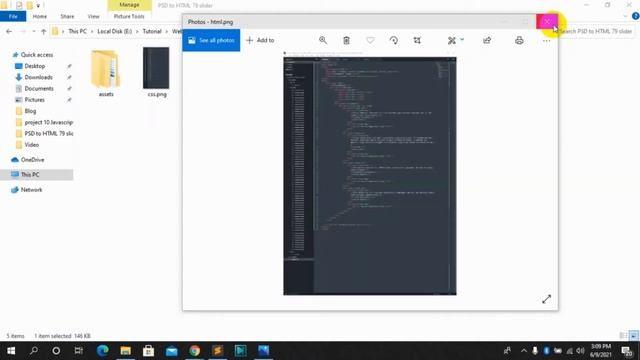Select Documents in navigation pane
The height and width of the screenshot is (360, 640).
pos(39,89)
